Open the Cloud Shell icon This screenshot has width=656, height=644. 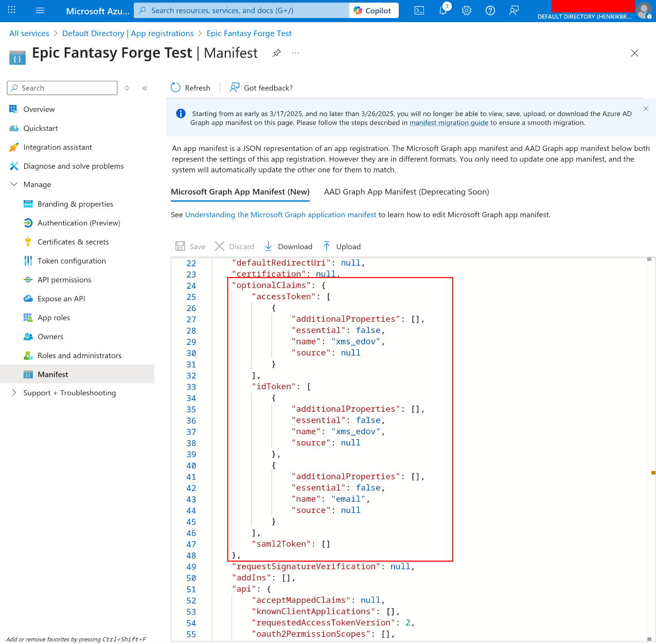[x=419, y=10]
